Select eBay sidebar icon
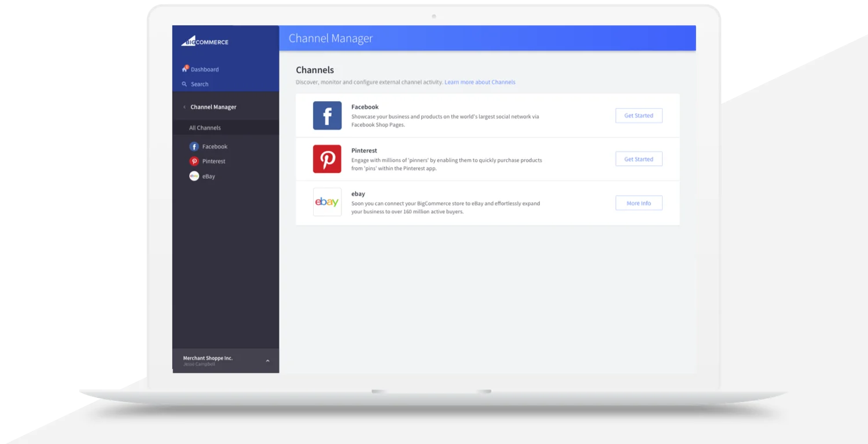The height and width of the screenshot is (444, 868). 194,176
